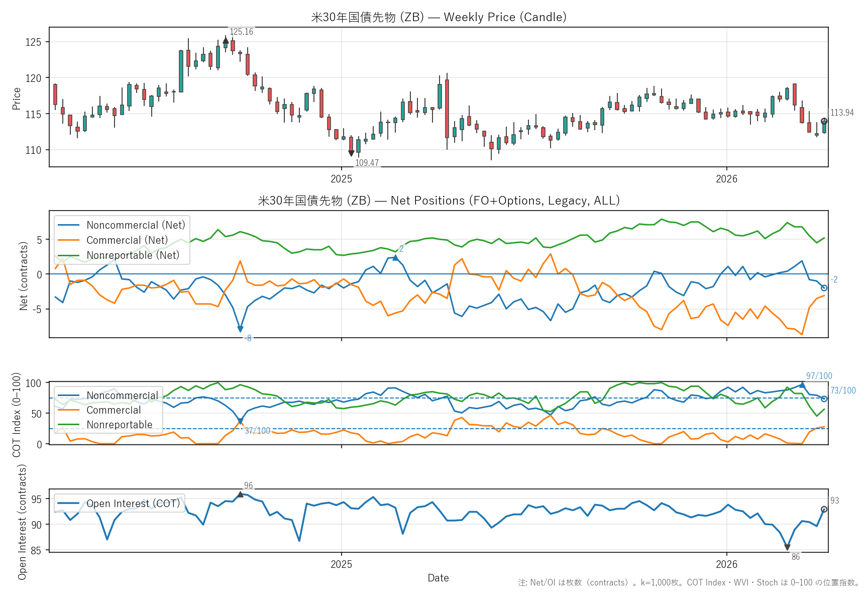Click the COT Index 37/100 low marker
The height and width of the screenshot is (593, 868).
240,421
